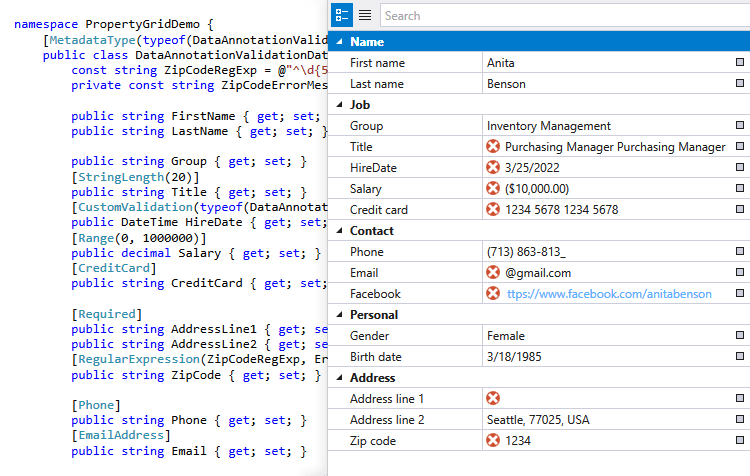Click the square marker for Gender row

tap(740, 336)
